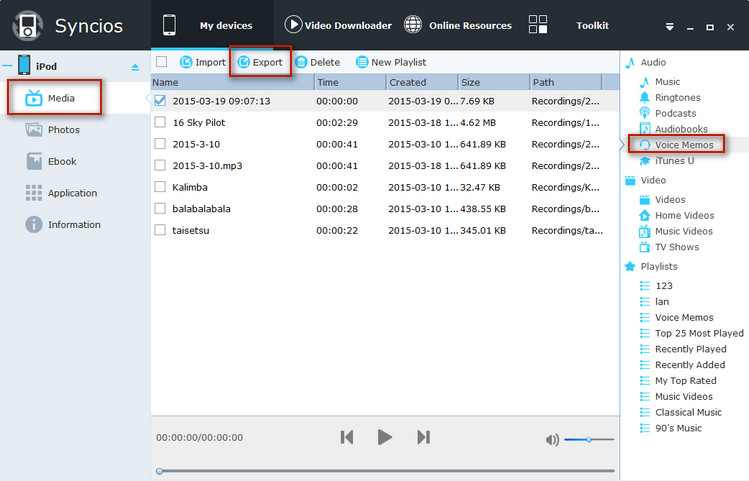Toggle the select-all checkbox in toolbar
Image resolution: width=749 pixels, height=481 pixels.
point(161,62)
